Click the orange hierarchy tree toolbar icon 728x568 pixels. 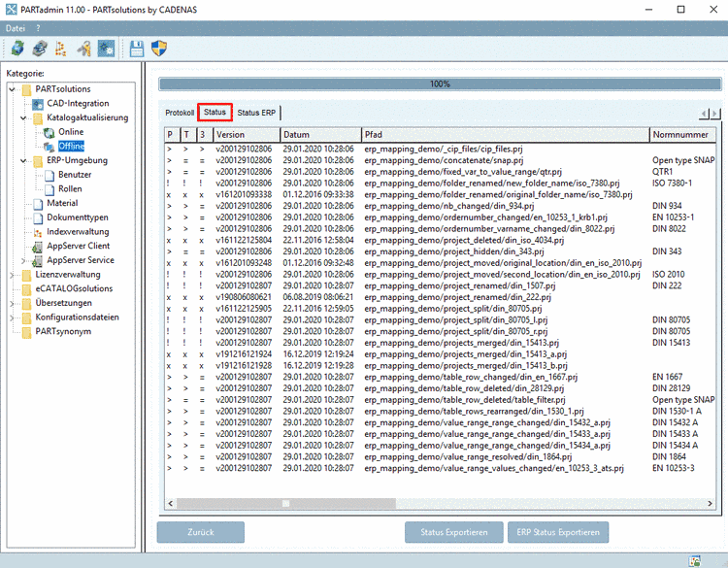[x=61, y=49]
